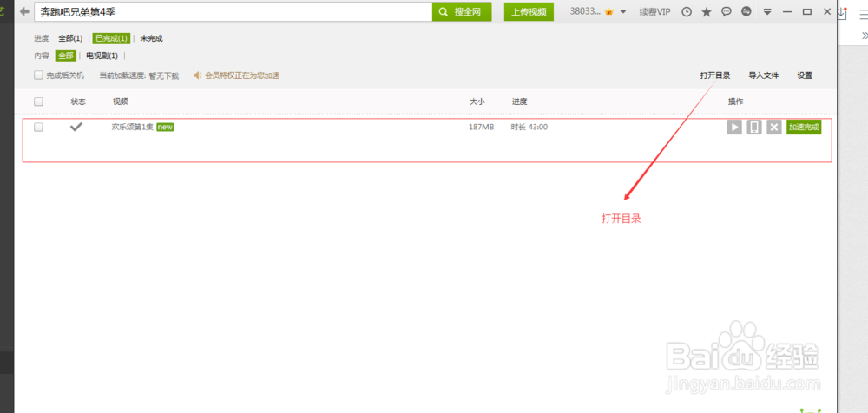This screenshot has width=868, height=413.
Task: Maximize the player window
Action: pyautogui.click(x=807, y=11)
